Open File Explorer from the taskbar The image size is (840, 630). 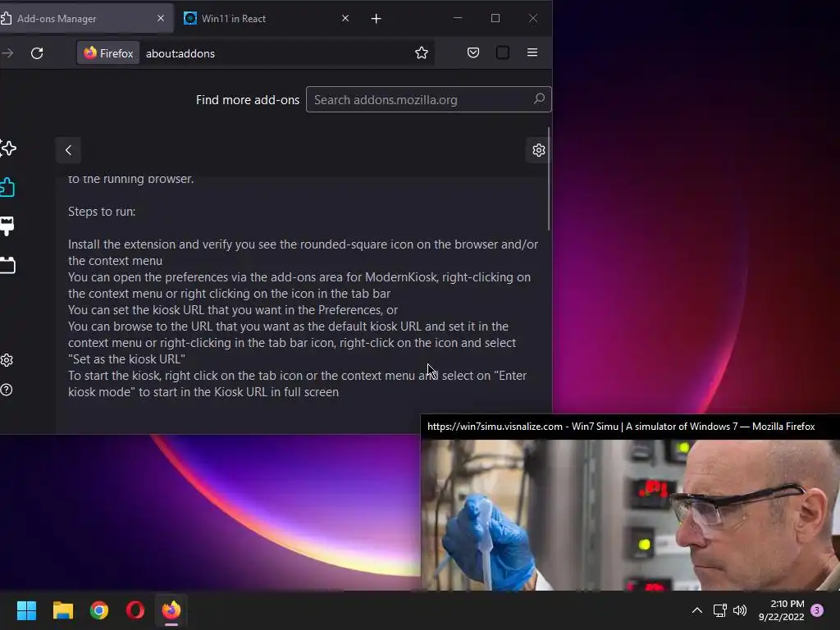(62, 610)
